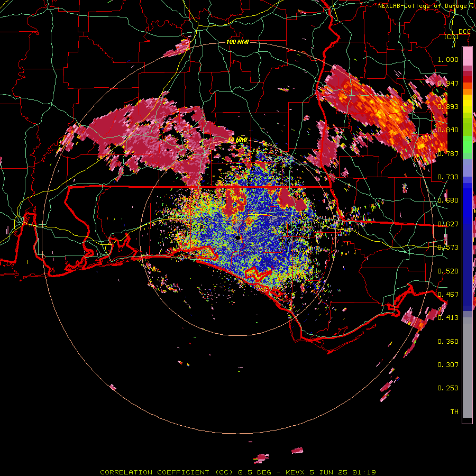Click the 0.360 scale value
The width and height of the screenshot is (476, 476).
448,342
